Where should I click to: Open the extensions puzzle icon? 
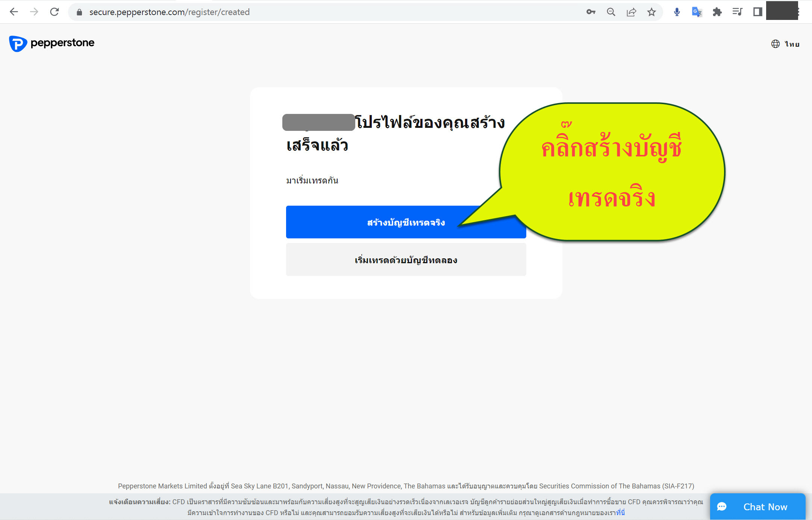point(717,12)
